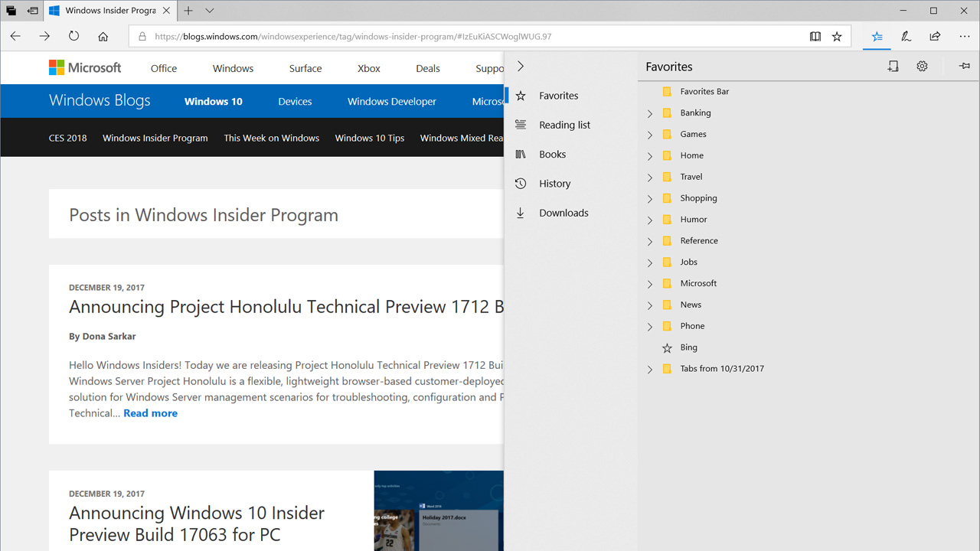Image resolution: width=980 pixels, height=551 pixels.
Task: Open the Share panel icon
Action: 935,36
